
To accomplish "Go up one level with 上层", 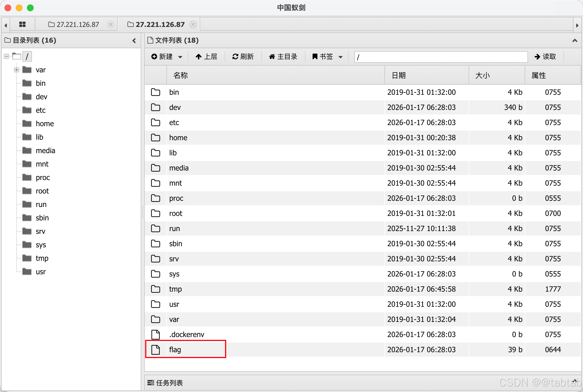I will (206, 57).
